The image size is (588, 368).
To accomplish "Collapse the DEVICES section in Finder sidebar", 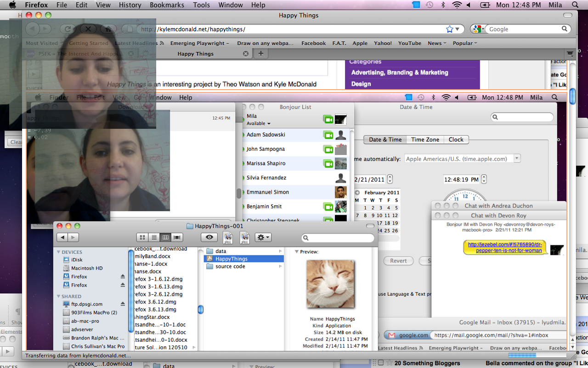I will point(59,252).
